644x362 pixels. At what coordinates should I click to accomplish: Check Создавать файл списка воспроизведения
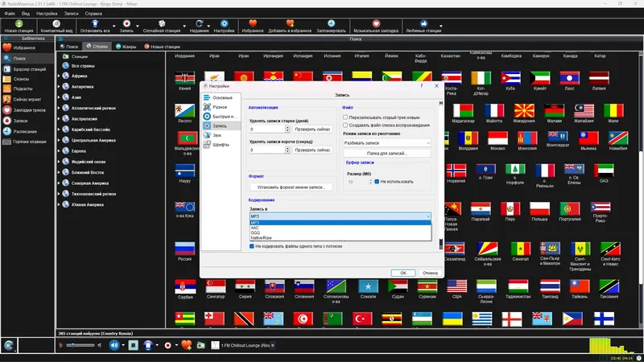tap(345, 125)
